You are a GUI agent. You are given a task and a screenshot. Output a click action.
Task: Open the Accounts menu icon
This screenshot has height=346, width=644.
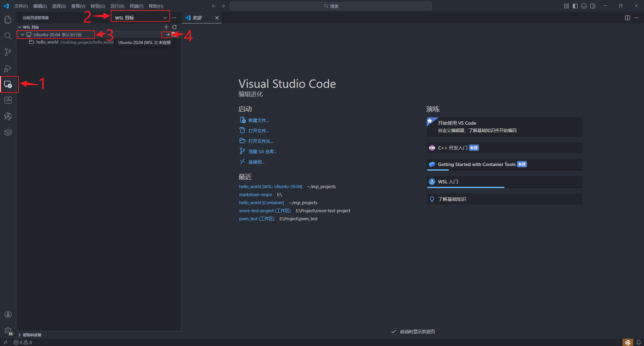8,314
